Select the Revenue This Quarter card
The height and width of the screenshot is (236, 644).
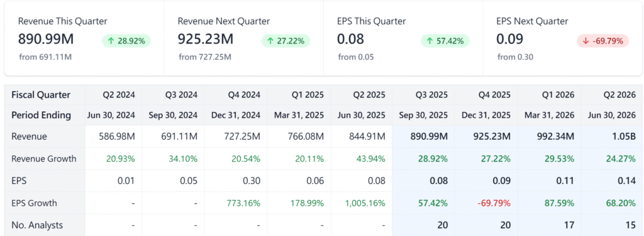(x=84, y=39)
